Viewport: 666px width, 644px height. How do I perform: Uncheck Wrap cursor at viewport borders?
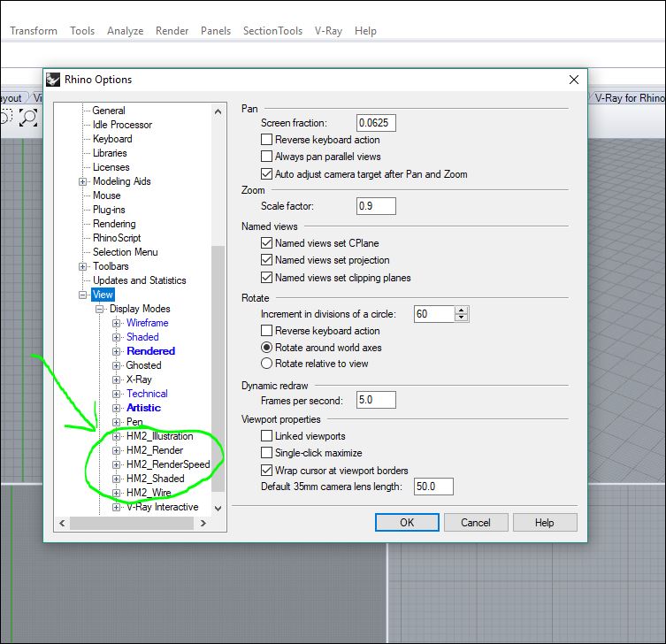coord(266,471)
